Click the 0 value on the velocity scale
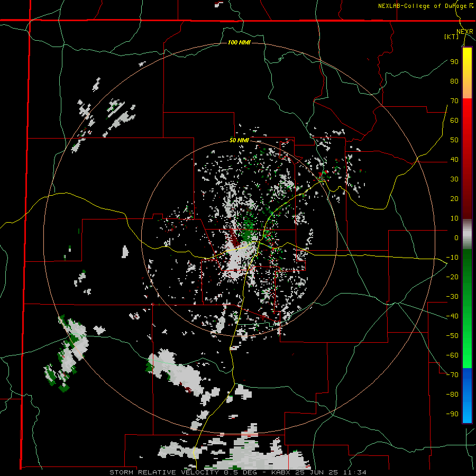Image resolution: width=476 pixels, height=476 pixels. click(x=456, y=238)
